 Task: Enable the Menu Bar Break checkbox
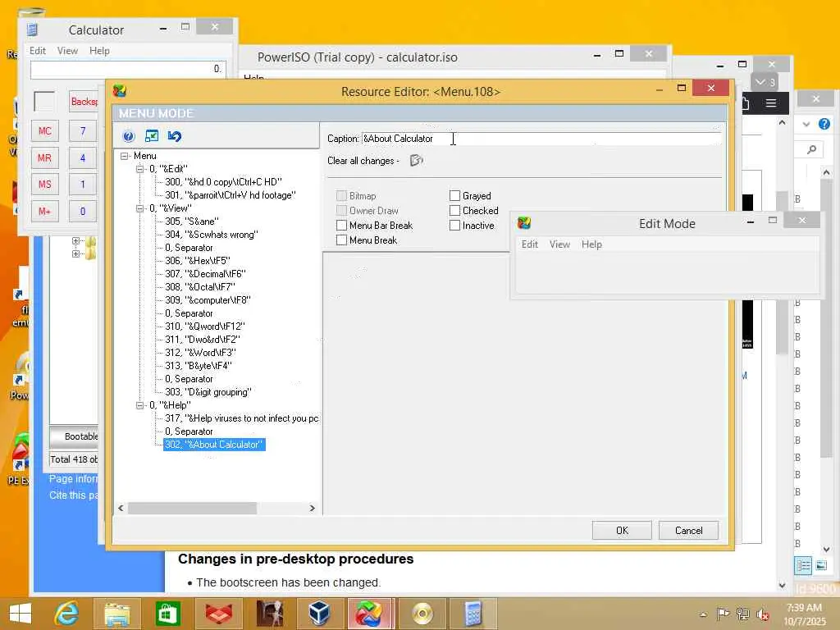341,226
